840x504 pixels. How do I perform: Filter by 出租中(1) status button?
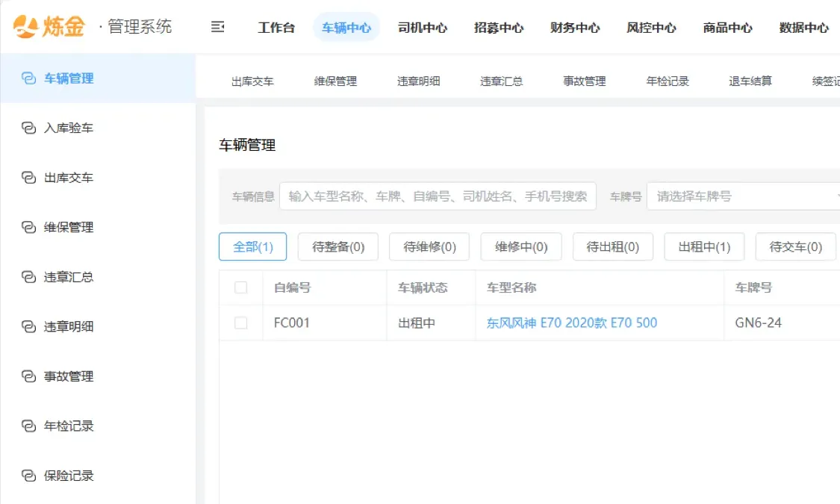click(704, 246)
